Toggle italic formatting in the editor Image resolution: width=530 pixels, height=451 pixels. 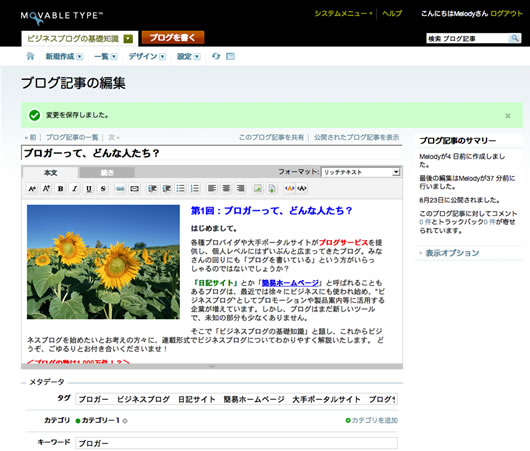click(x=75, y=189)
